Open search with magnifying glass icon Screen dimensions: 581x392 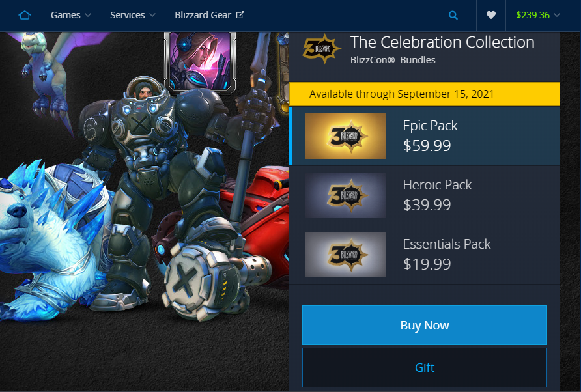(453, 15)
